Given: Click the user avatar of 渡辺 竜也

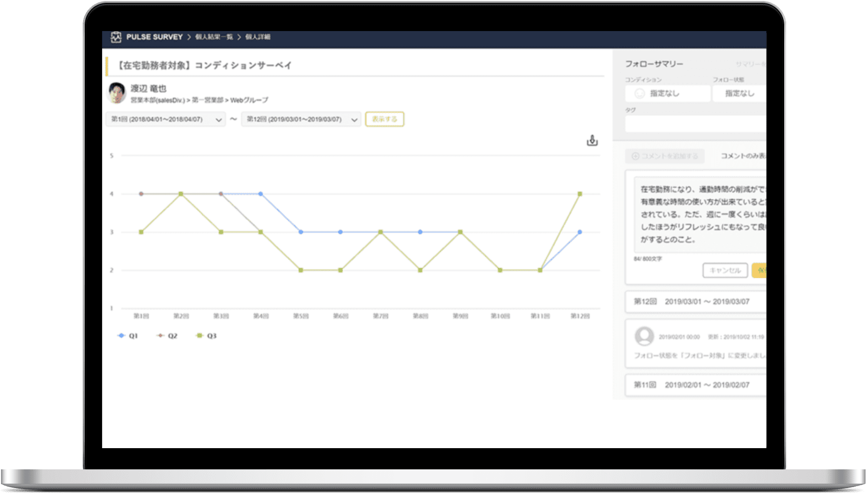Looking at the screenshot, I should coord(117,93).
